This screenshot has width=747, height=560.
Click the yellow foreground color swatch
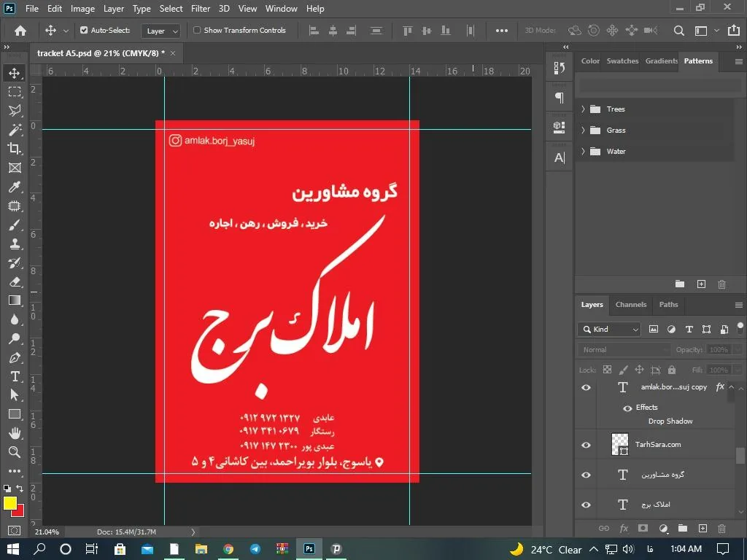click(10, 503)
